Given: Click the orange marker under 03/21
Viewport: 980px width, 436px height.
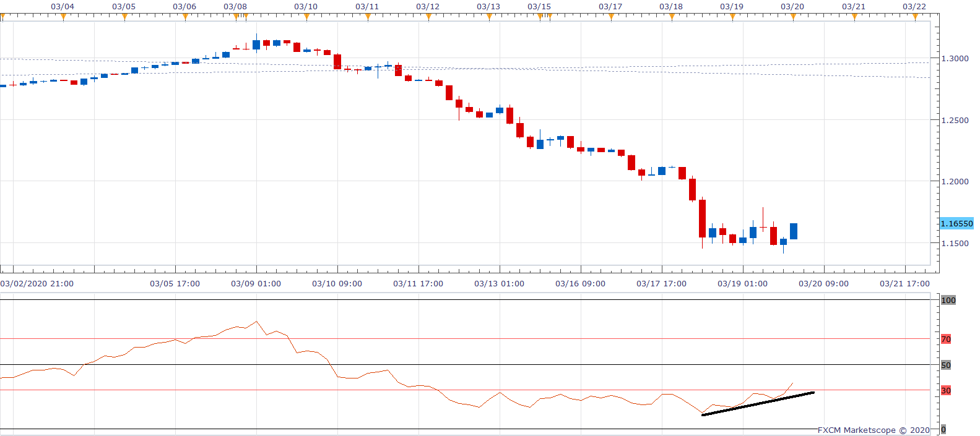Looking at the screenshot, I should pyautogui.click(x=854, y=17).
